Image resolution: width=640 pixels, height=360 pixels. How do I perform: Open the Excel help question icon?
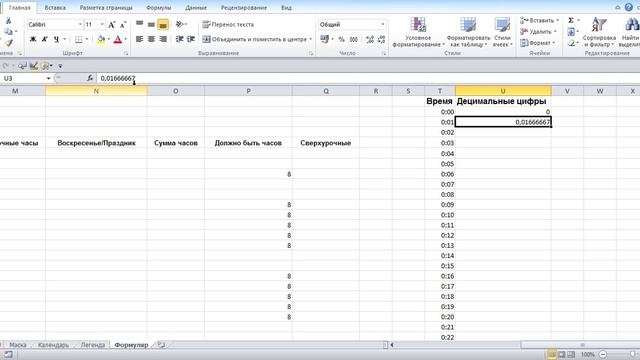coord(629,7)
